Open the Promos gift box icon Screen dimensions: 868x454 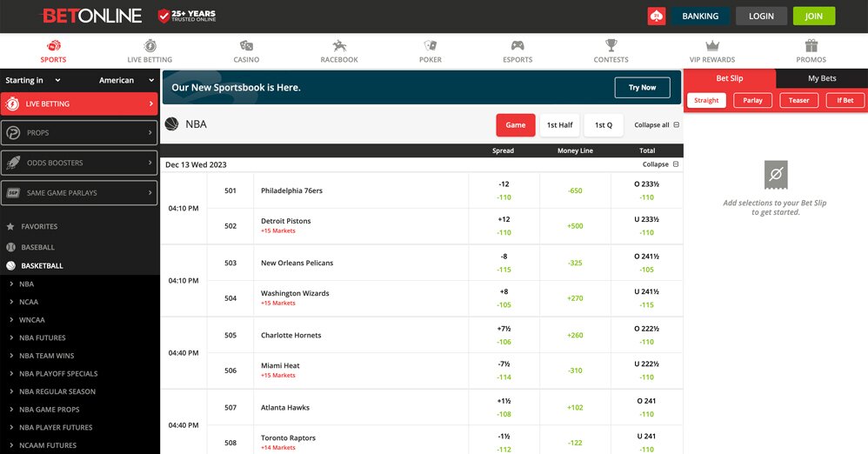click(x=811, y=45)
